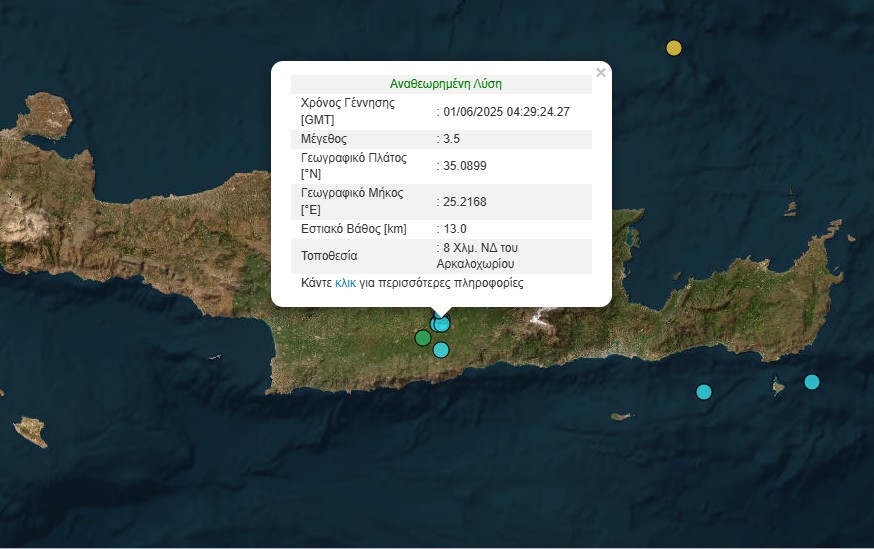Click the rightmost cyan earthquake marker offshore
Viewport: 874px width, 549px height.
click(812, 382)
